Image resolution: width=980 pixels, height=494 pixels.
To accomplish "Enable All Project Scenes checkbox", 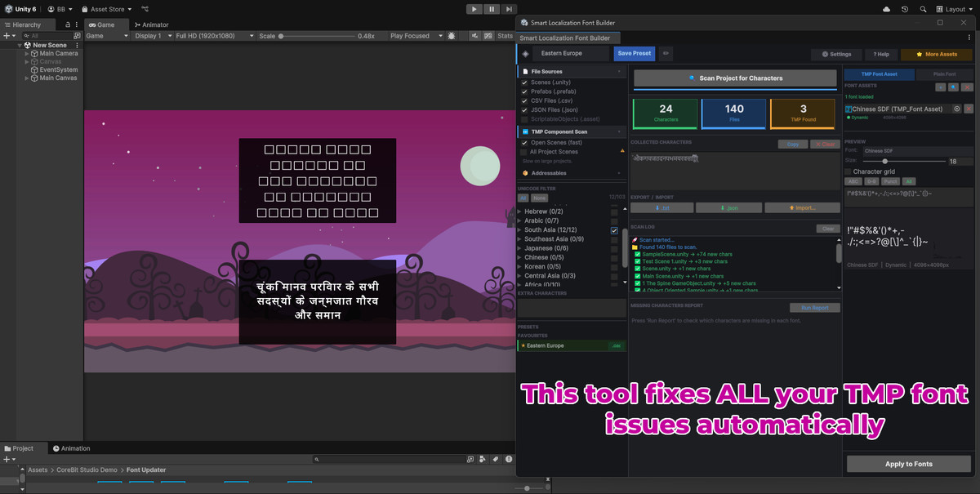I will click(524, 152).
